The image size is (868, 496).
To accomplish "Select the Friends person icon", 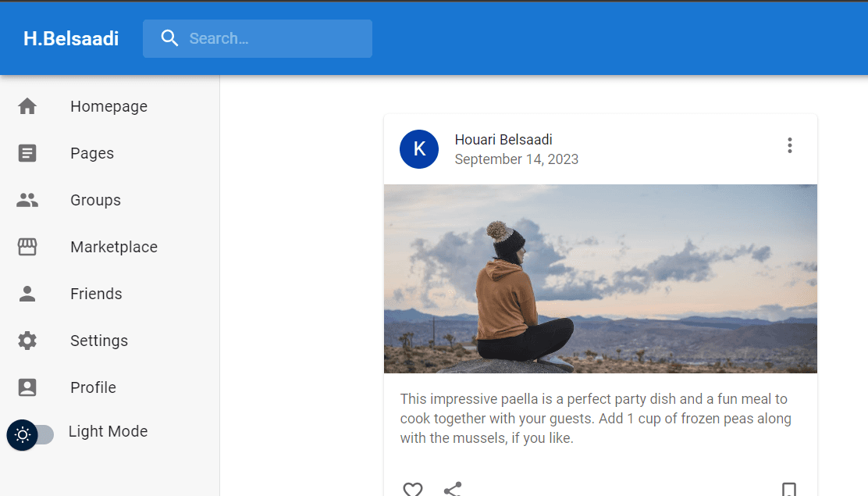I will click(27, 293).
